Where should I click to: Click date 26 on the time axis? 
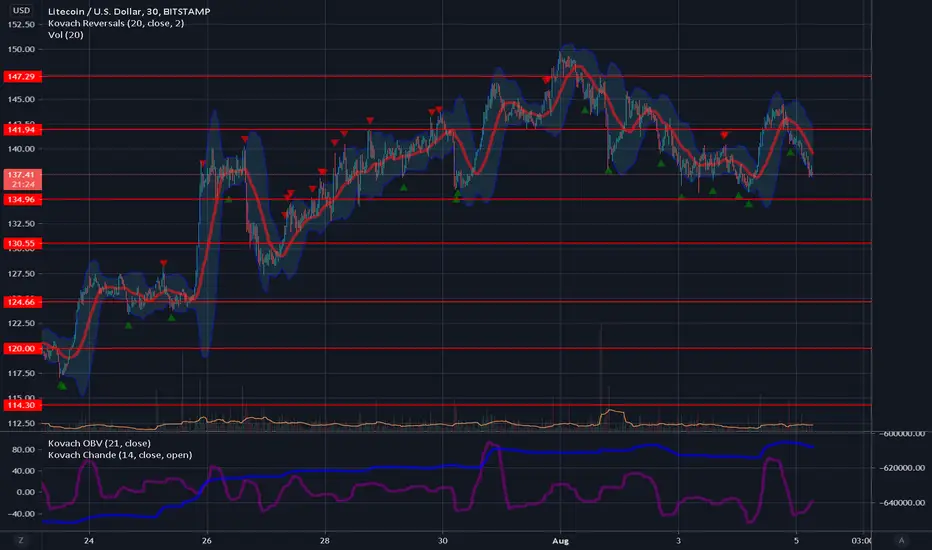click(x=206, y=541)
